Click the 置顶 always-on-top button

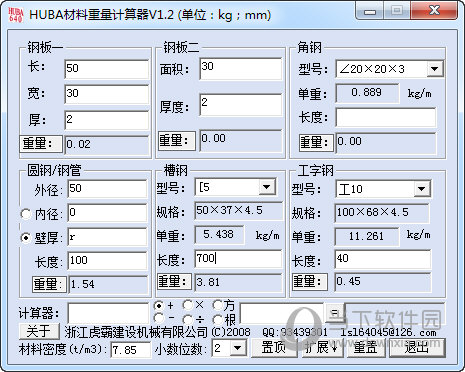[x=274, y=348]
